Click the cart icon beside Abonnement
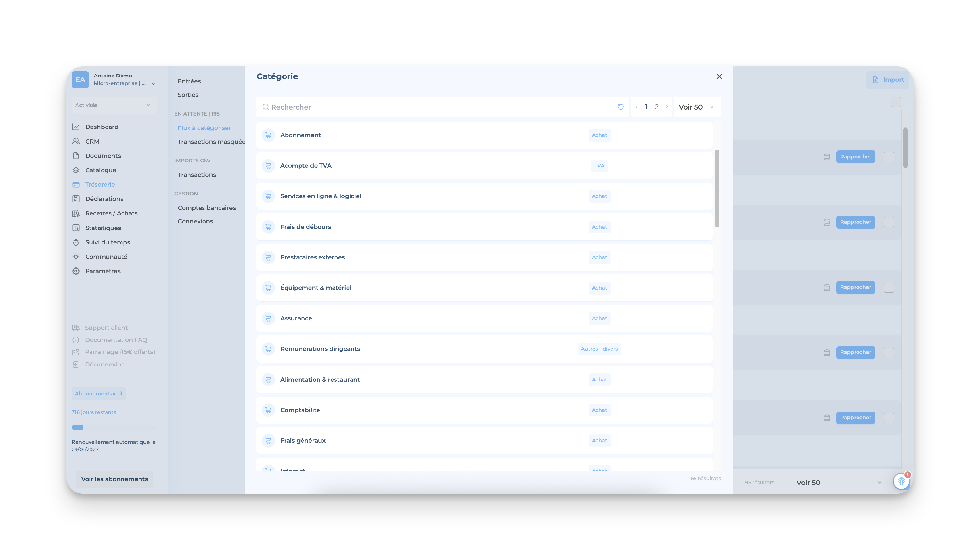Image resolution: width=980 pixels, height=560 pixels. [x=268, y=135]
